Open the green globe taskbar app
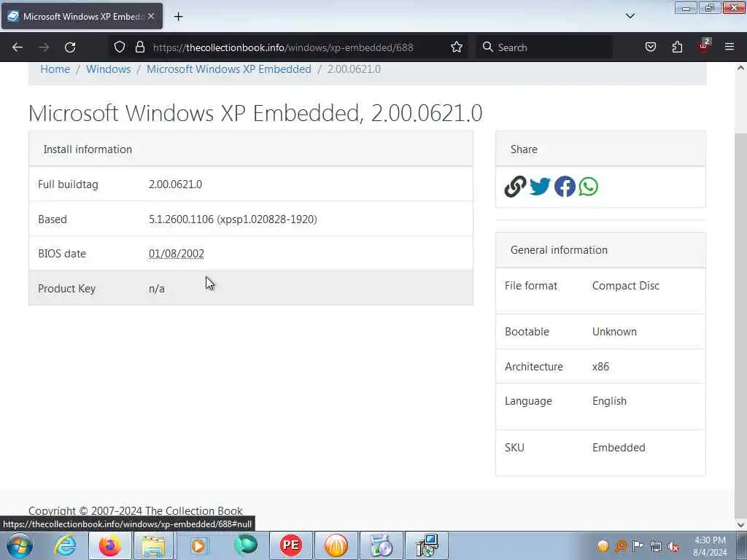This screenshot has height=560, width=747. [246, 545]
